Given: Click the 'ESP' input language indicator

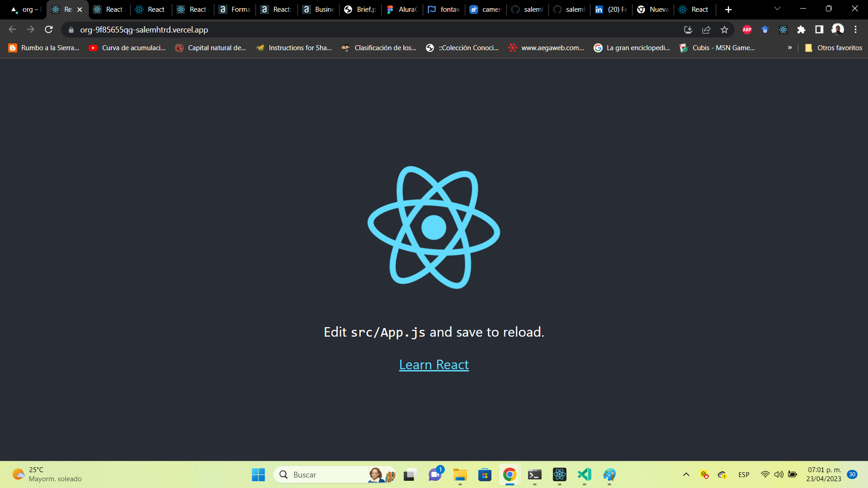Looking at the screenshot, I should click(744, 474).
